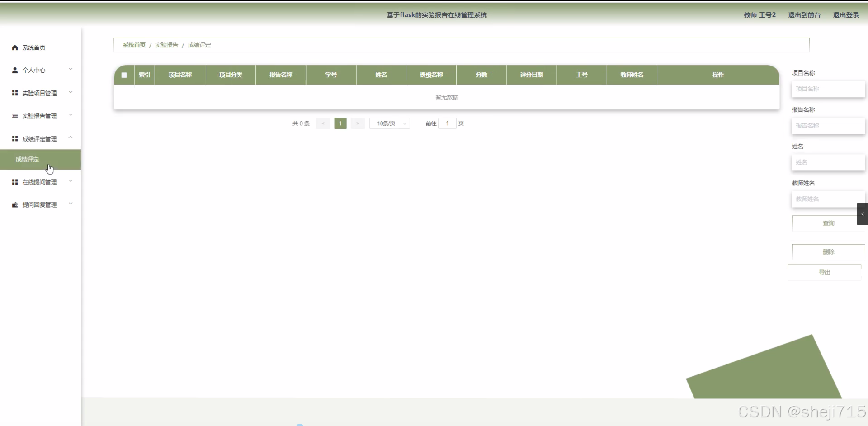This screenshot has width=868, height=426.
Task: Click the 删除 delete button
Action: click(x=828, y=252)
